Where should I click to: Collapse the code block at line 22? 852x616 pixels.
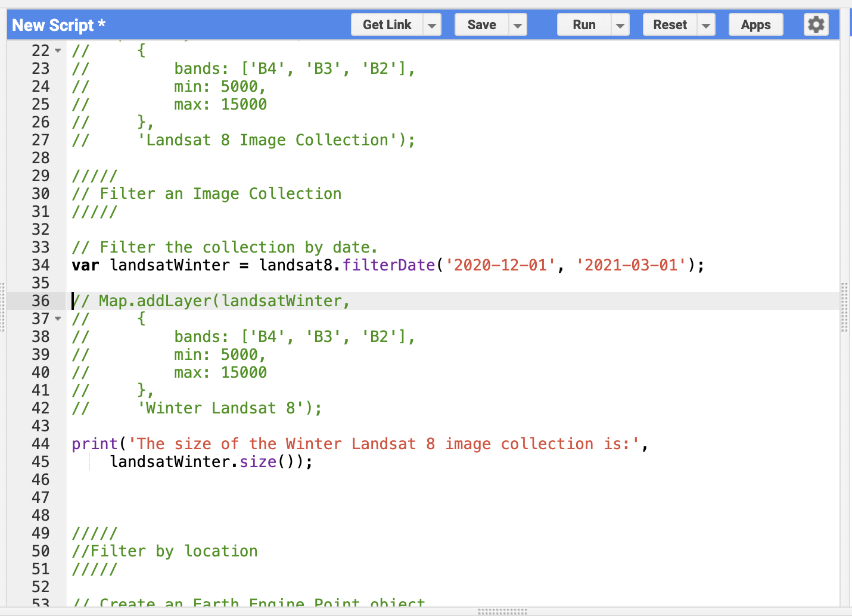(x=58, y=50)
